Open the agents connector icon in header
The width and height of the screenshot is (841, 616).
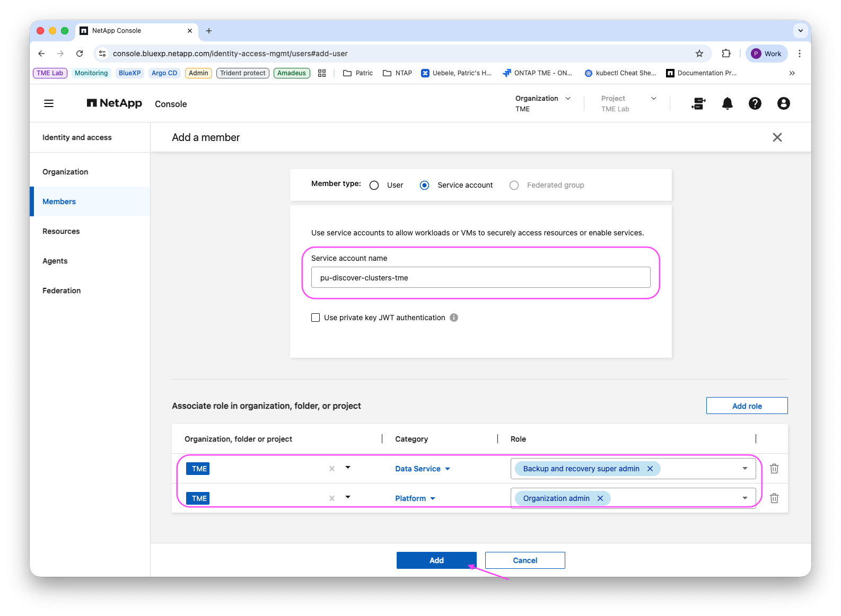click(698, 103)
